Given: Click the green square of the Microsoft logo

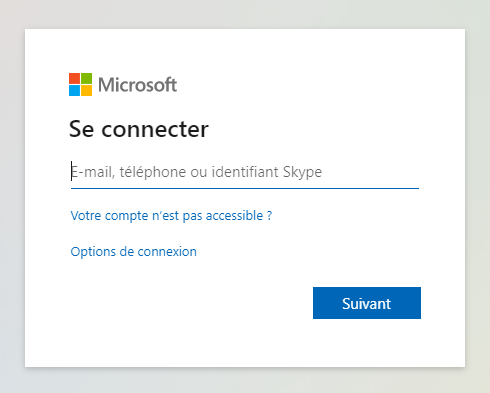Looking at the screenshot, I should click(86, 78).
